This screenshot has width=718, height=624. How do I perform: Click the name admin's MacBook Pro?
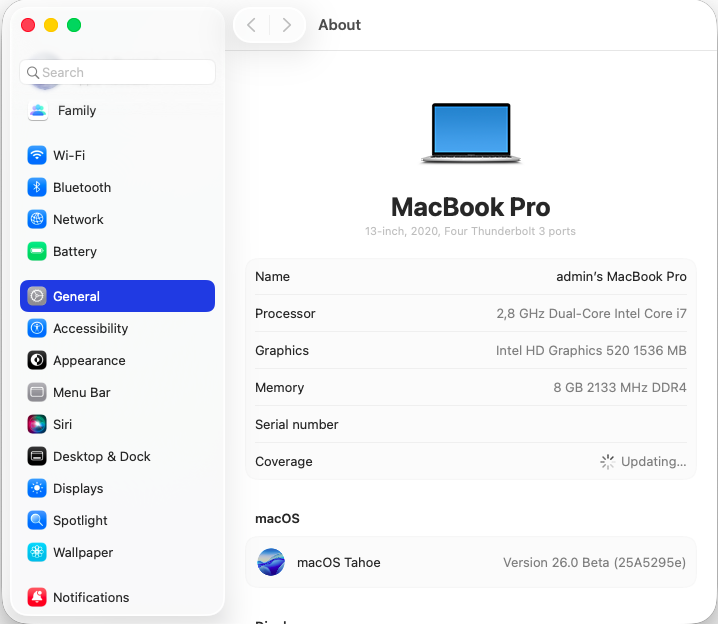(x=621, y=277)
